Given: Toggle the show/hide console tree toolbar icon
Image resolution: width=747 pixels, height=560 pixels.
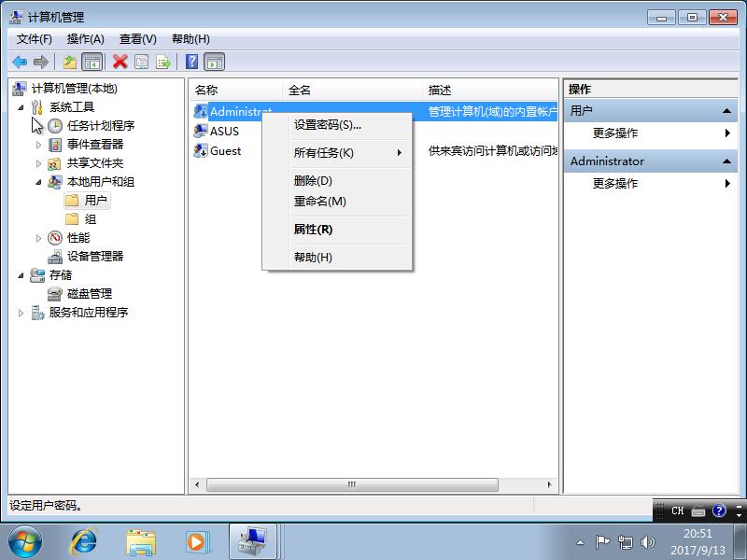Looking at the screenshot, I should 90,62.
